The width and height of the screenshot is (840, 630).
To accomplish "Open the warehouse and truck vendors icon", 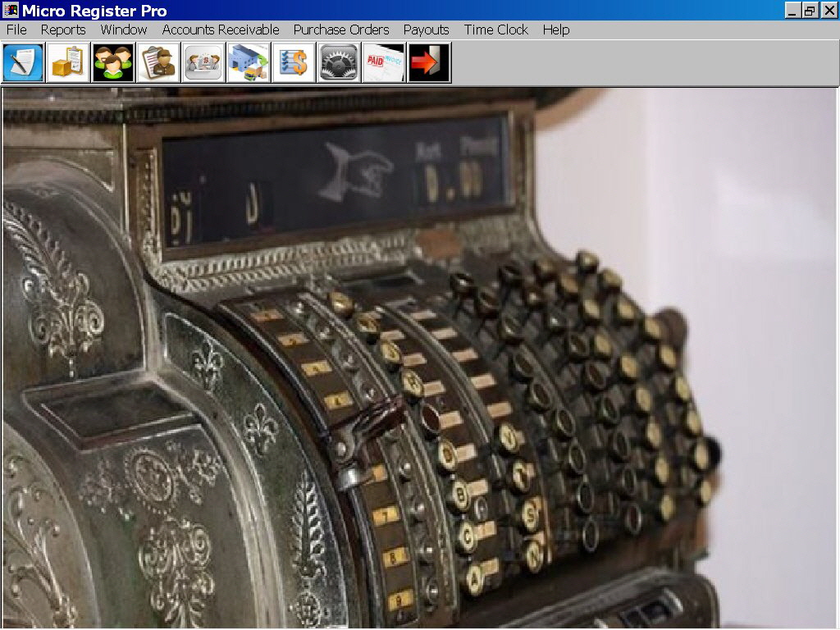I will [x=248, y=62].
